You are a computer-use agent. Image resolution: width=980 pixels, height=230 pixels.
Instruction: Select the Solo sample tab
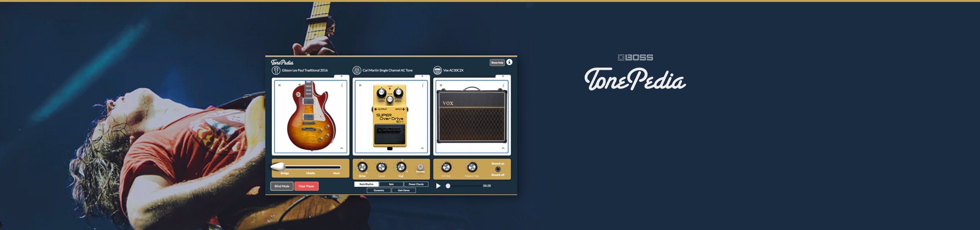coord(391,184)
